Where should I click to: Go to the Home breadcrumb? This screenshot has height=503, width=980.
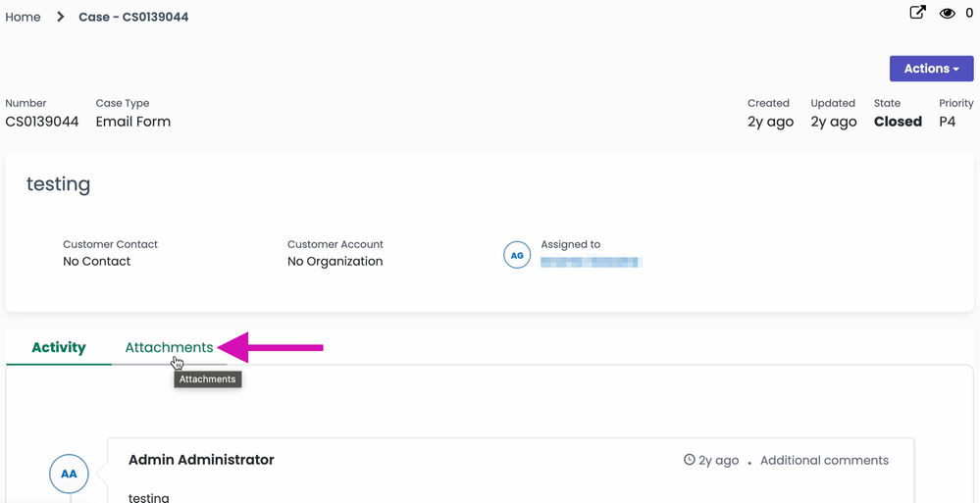[24, 17]
